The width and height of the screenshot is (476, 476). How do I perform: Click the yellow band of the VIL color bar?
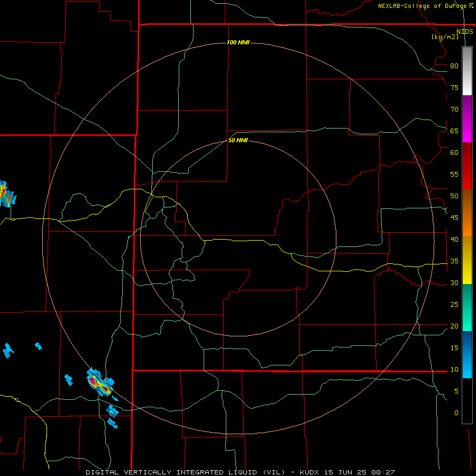(x=467, y=260)
